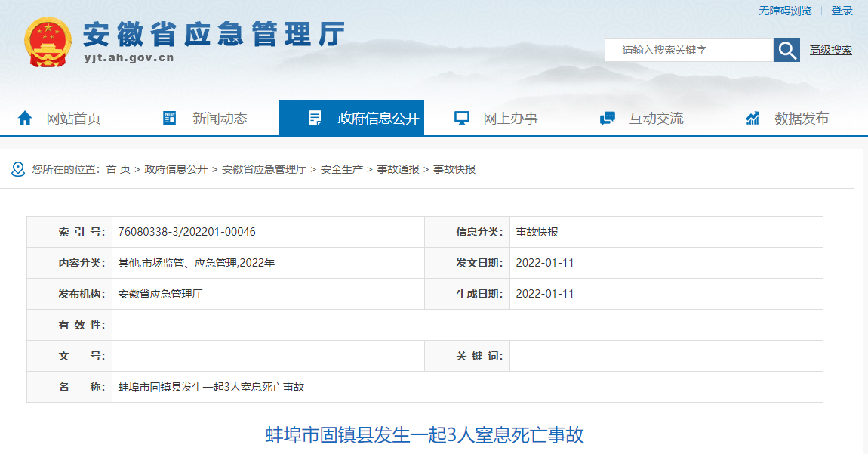
Task: Click the 生成日期 label
Action: pos(479,295)
